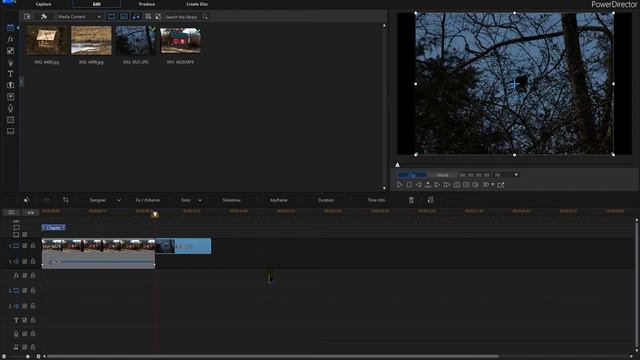Image resolution: width=640 pixels, height=360 pixels.
Task: Click the zoom in plus icon at timeline bottom
Action: click(38, 356)
